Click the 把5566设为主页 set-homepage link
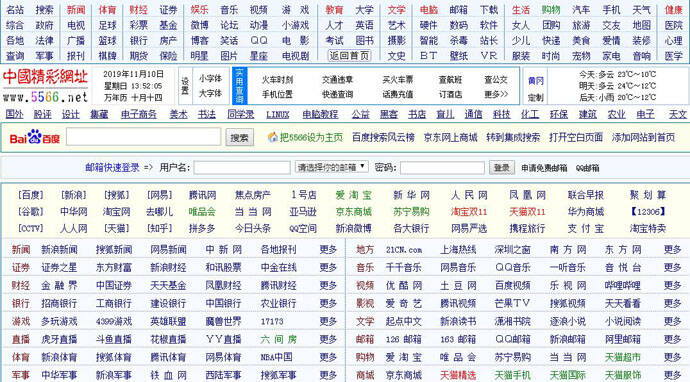The height and width of the screenshot is (382, 690). point(311,137)
